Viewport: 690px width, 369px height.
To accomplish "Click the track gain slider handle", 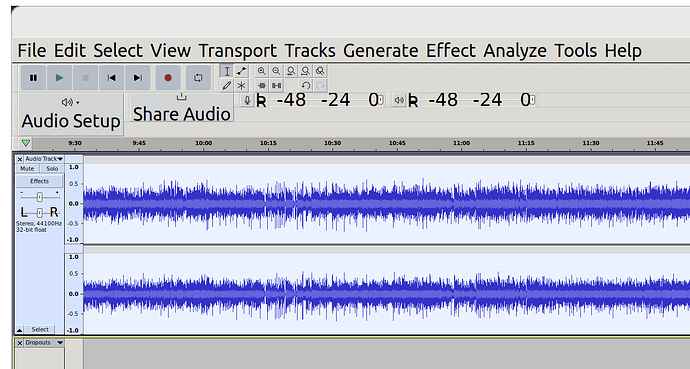I will point(40,197).
